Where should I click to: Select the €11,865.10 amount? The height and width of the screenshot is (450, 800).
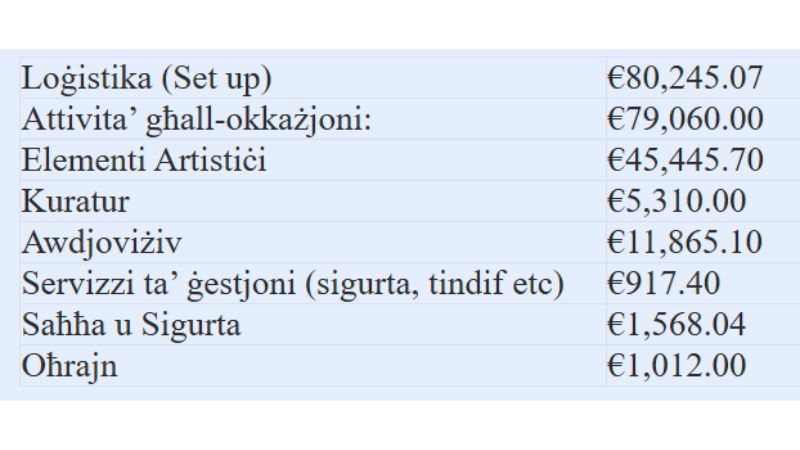(685, 242)
